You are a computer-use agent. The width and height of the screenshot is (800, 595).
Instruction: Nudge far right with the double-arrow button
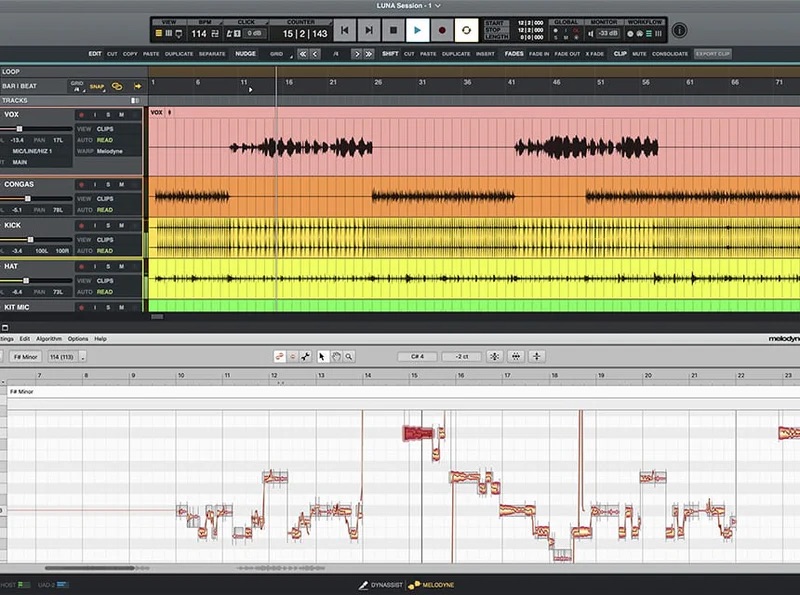[x=368, y=54]
